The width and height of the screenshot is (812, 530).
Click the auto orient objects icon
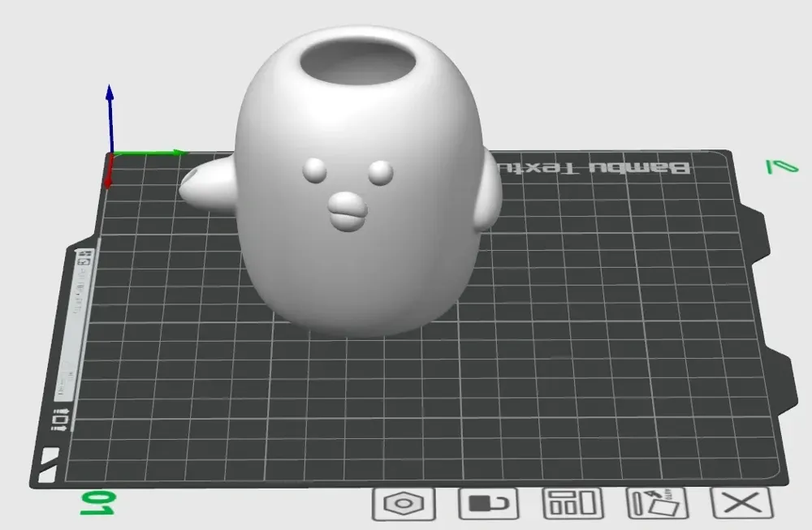click(x=657, y=503)
